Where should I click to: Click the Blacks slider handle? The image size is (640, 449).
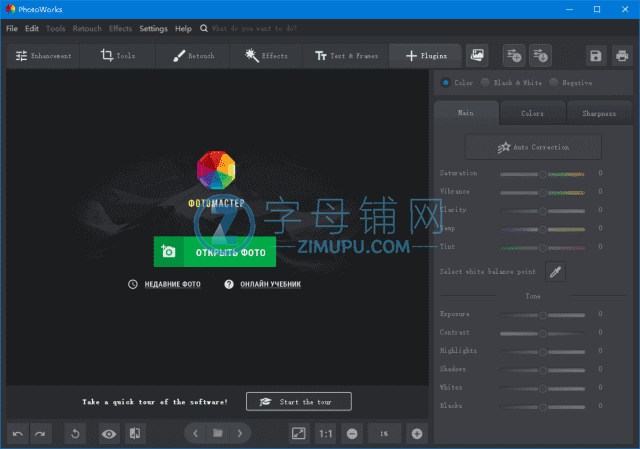click(x=543, y=407)
